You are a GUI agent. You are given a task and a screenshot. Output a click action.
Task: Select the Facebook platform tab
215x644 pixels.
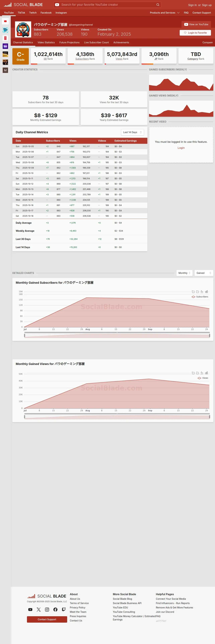coord(46,13)
